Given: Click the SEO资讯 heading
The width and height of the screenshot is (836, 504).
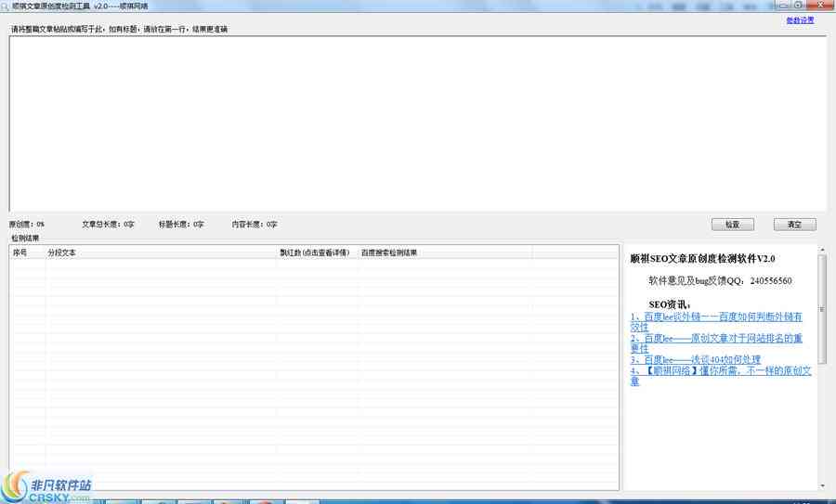Looking at the screenshot, I should [x=670, y=304].
